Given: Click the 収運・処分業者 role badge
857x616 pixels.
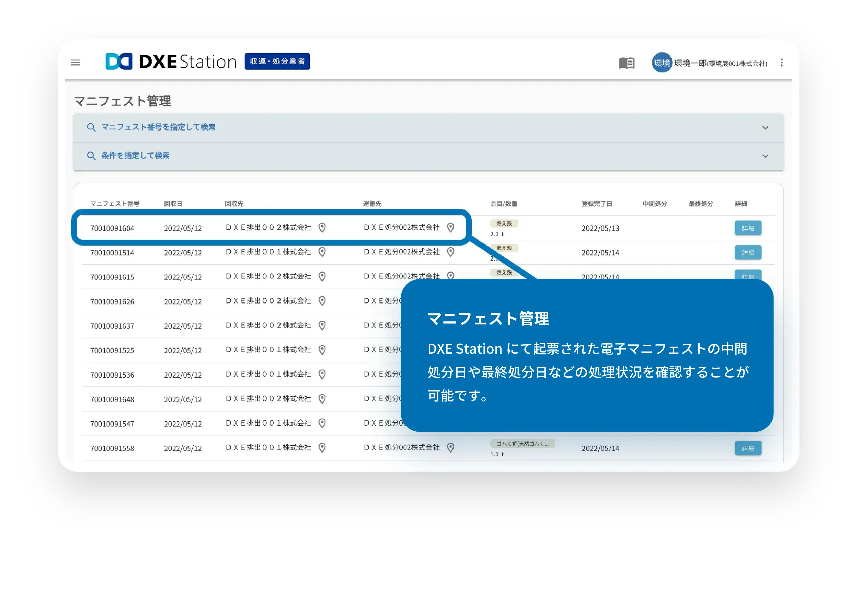Looking at the screenshot, I should click(277, 61).
